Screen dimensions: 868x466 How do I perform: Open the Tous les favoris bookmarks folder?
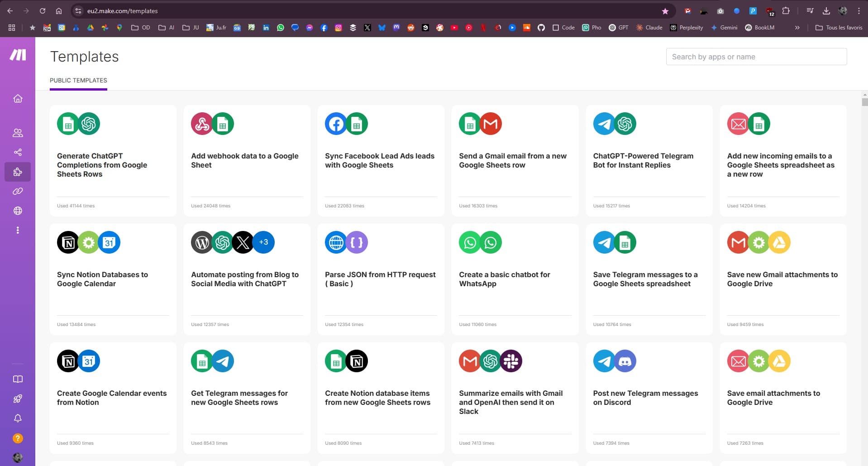(x=839, y=28)
